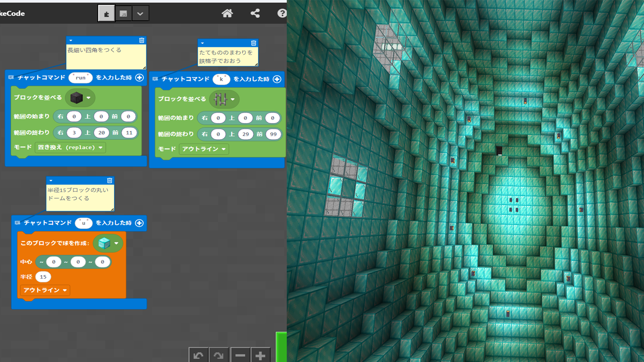
Task: Collapse the 半径15ブロック comment note
Action: tap(51, 181)
